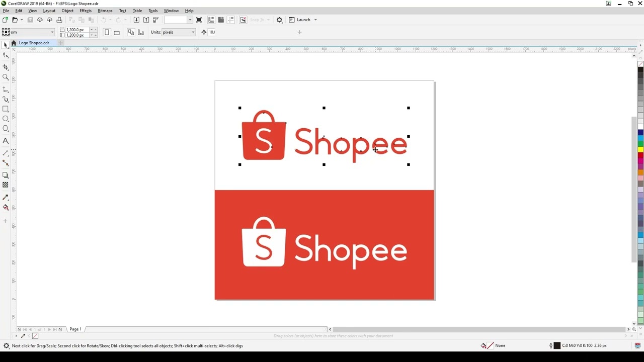Viewport: 644px width, 362px height.
Task: Toggle Show guidelines button
Action: pyautogui.click(x=231, y=20)
